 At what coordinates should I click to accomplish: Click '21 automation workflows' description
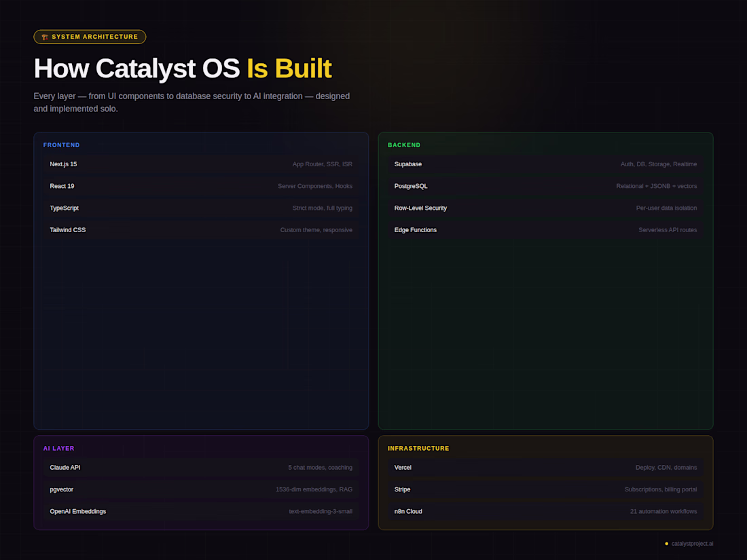pyautogui.click(x=663, y=511)
